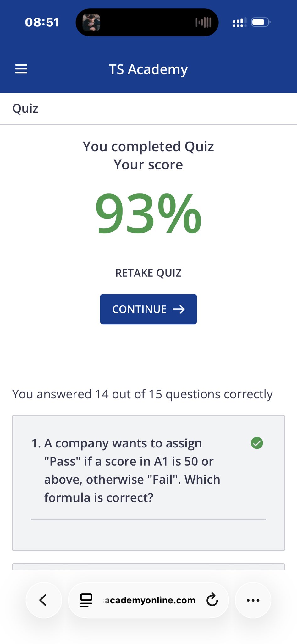Tap the 08:51 clock in status bar
The width and height of the screenshot is (297, 644).
tap(42, 22)
